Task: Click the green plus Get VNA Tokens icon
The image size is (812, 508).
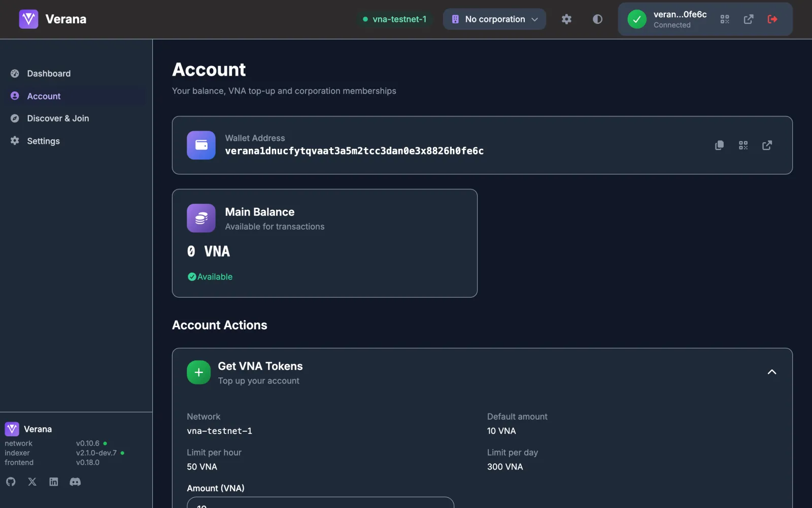Action: pos(198,372)
